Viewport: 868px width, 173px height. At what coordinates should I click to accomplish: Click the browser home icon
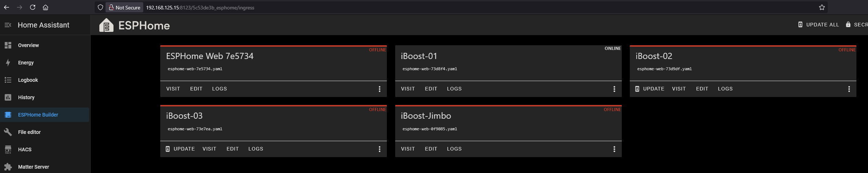coord(45,7)
